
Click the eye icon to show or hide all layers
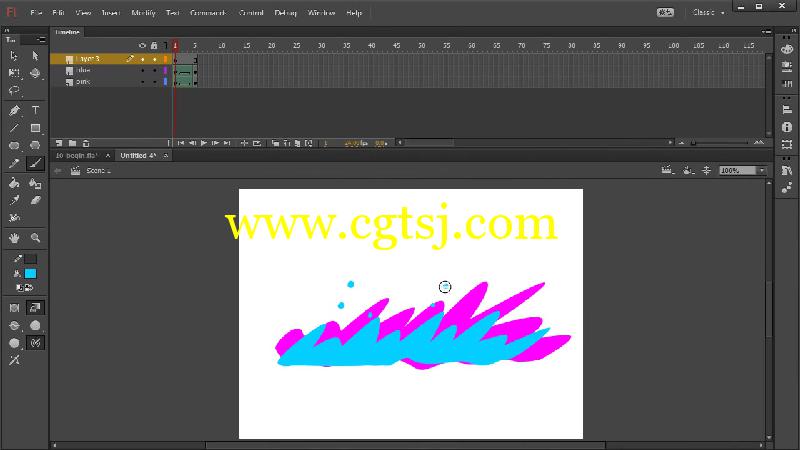pyautogui.click(x=142, y=45)
